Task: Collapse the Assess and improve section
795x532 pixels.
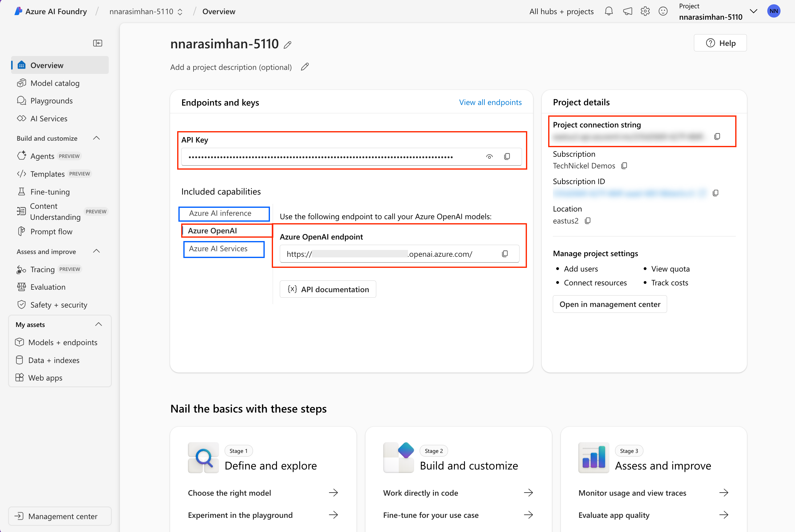Action: [96, 252]
